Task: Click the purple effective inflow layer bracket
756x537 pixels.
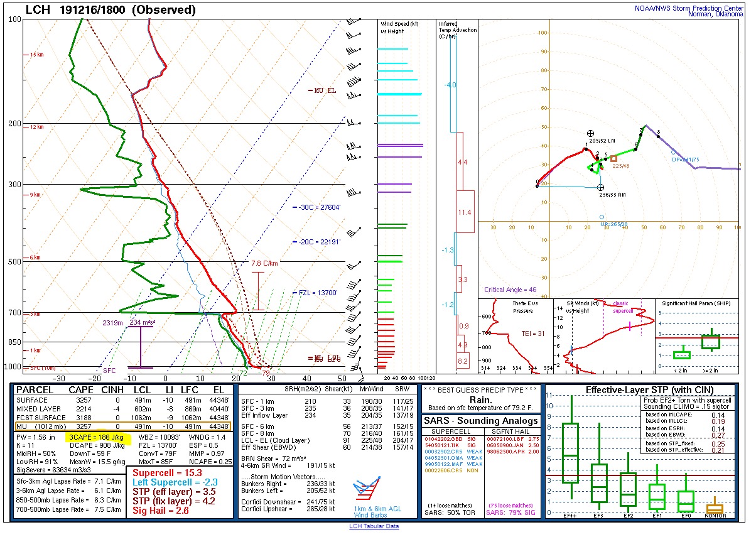Action: (140, 346)
